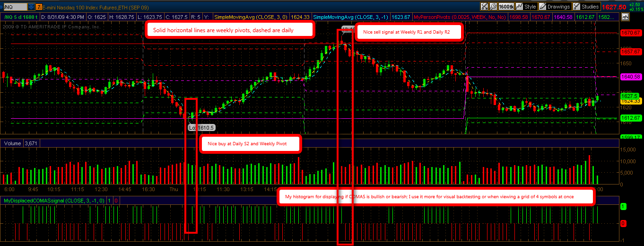Open the 1600tk timeframe selector
Screen dimensions: 644x246
[x=506, y=7]
